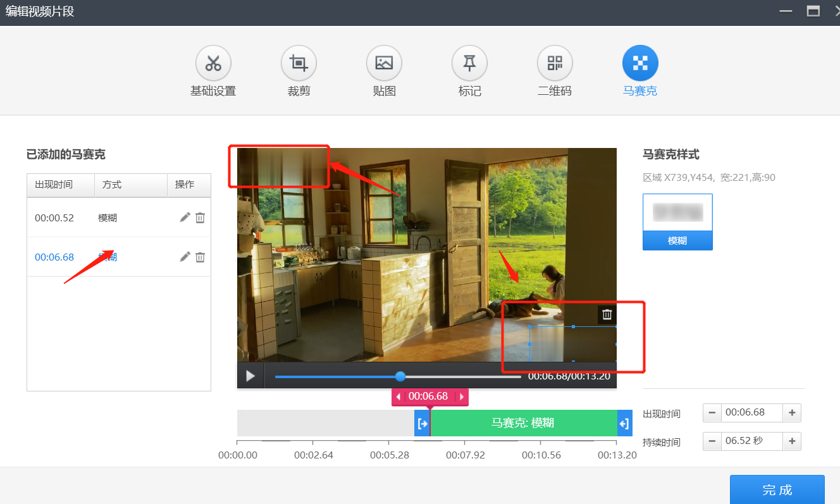
Task: Select the 模糊 mosaic style thumbnail
Action: 677,221
